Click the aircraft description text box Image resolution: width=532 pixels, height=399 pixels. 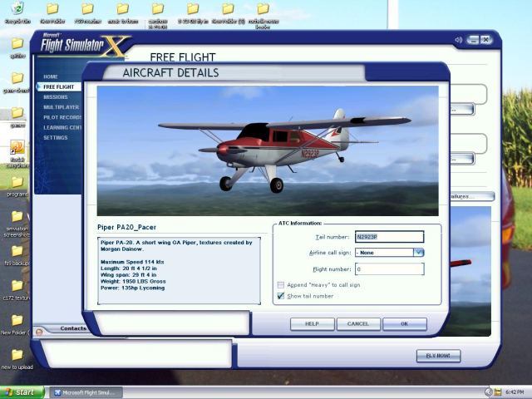[179, 271]
